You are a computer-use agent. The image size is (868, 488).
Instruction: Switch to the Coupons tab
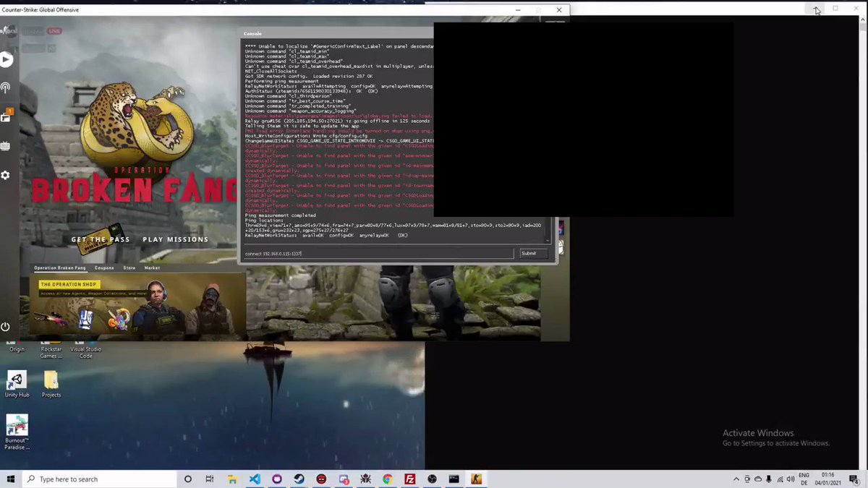pyautogui.click(x=104, y=267)
